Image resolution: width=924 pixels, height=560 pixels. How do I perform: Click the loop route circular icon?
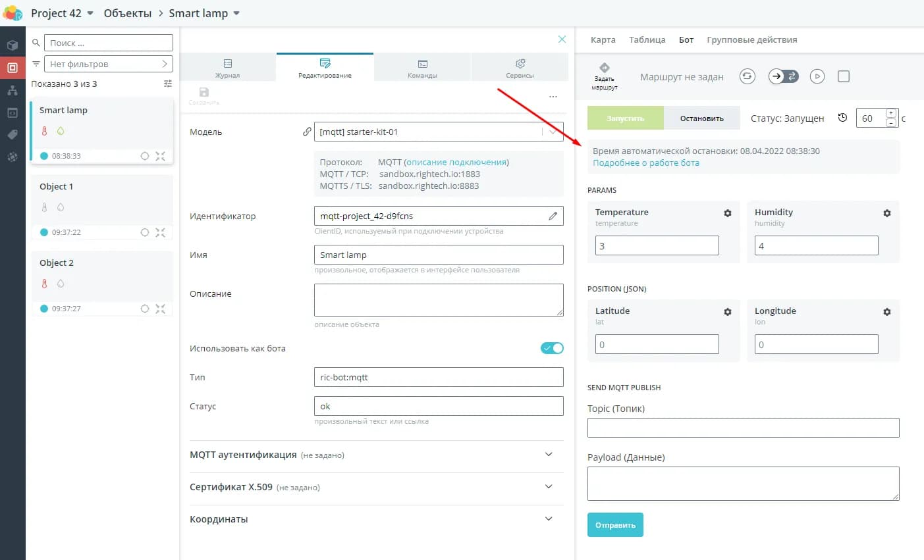[x=747, y=76]
